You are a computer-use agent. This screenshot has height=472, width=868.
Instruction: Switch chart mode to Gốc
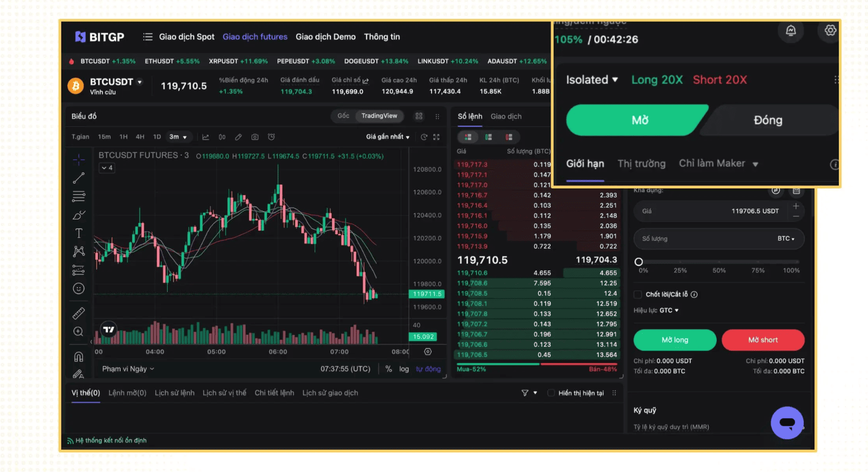[x=343, y=116]
